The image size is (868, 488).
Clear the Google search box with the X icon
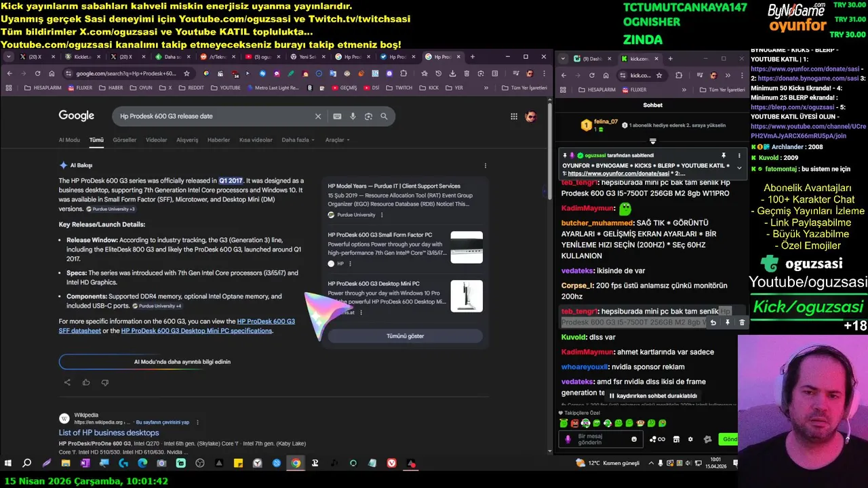point(317,116)
